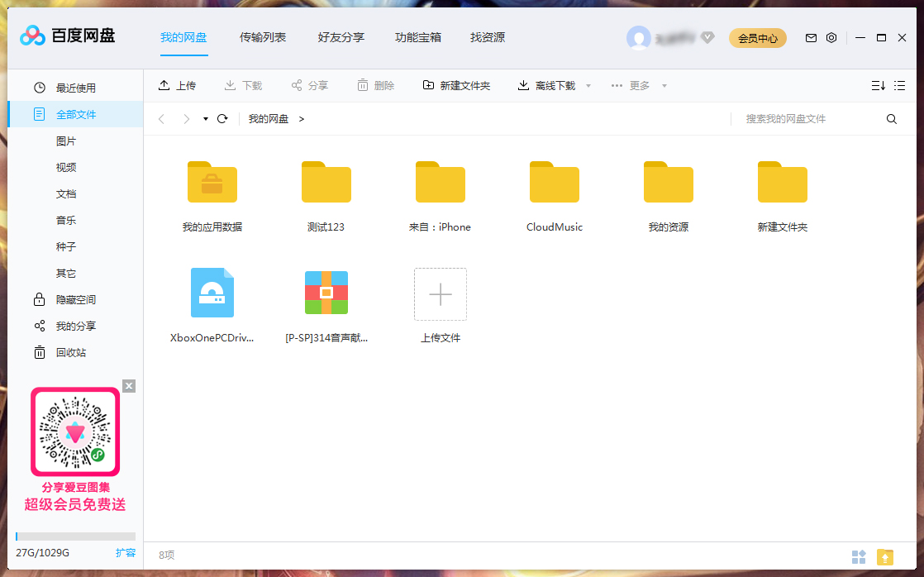
Task: Open the settings gear icon
Action: coord(831,37)
